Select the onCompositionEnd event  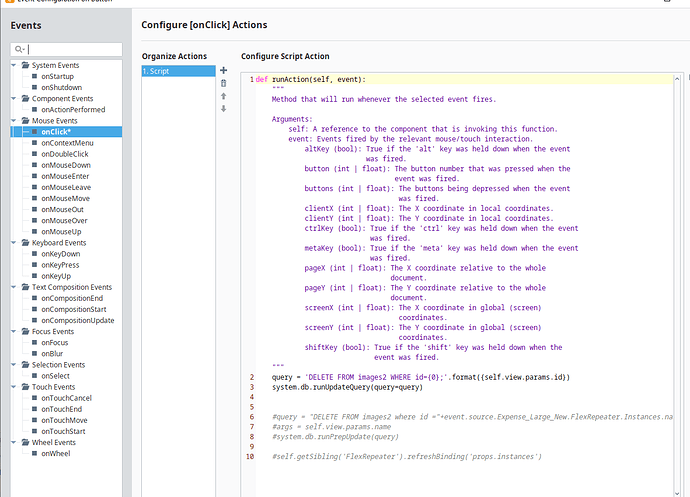tap(72, 298)
